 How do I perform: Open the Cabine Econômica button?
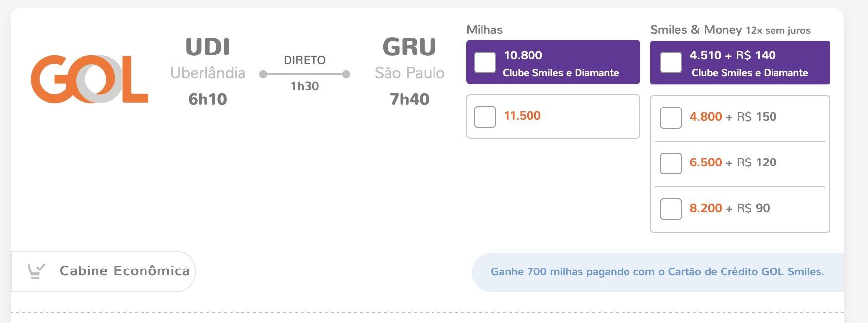tap(103, 271)
